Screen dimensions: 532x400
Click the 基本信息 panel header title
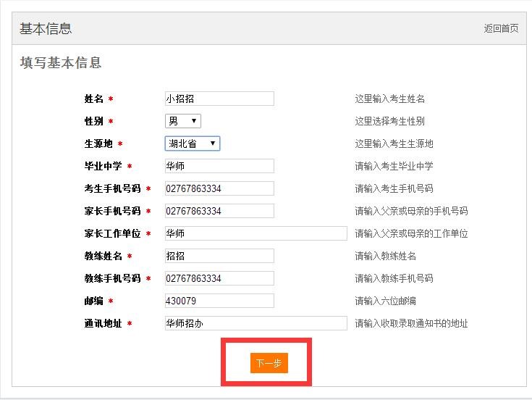(46, 29)
